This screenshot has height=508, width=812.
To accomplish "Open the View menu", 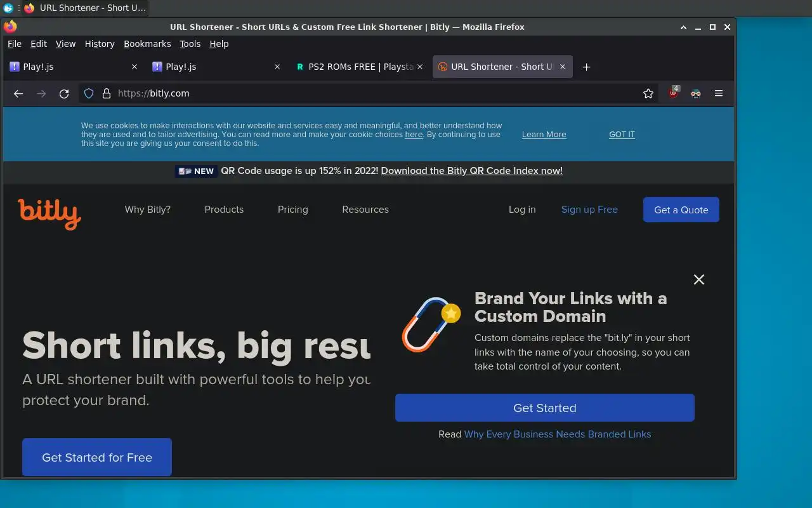I will (65, 44).
